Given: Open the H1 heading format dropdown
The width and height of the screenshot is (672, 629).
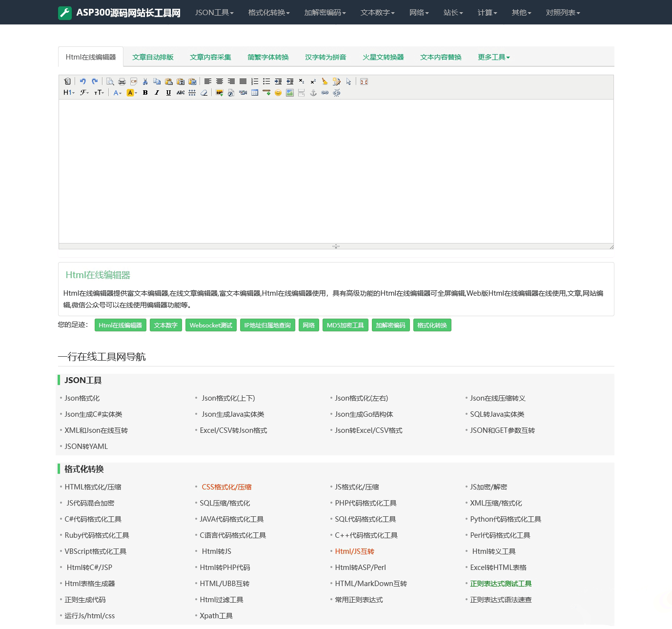Looking at the screenshot, I should point(69,93).
